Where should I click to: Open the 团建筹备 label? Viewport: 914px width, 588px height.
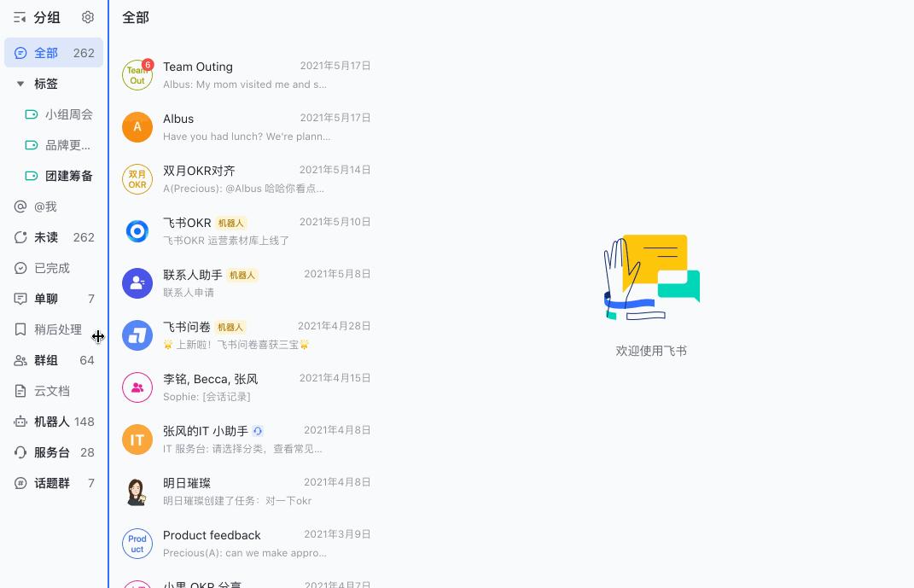(x=58, y=176)
